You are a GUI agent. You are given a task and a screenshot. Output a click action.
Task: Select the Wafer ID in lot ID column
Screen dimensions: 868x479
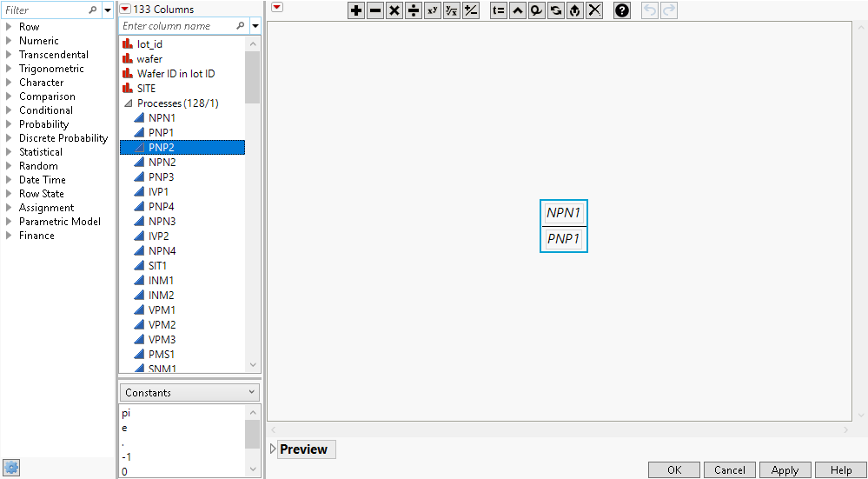(182, 74)
